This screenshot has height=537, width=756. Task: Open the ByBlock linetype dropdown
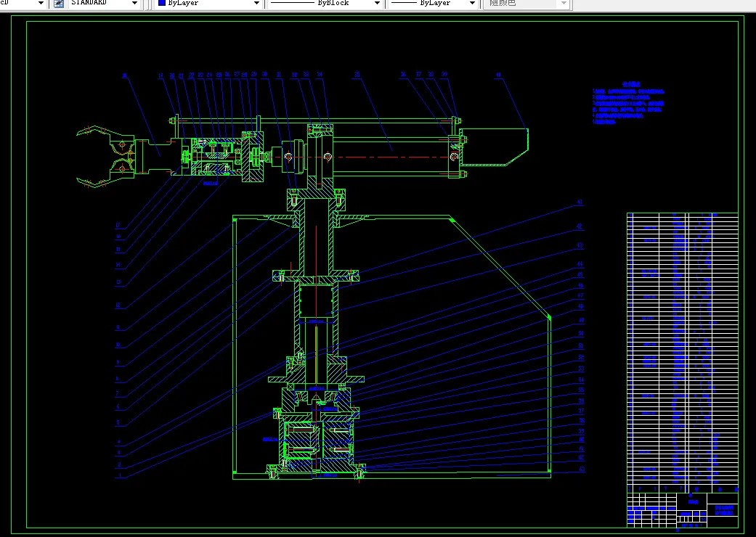pyautogui.click(x=376, y=4)
